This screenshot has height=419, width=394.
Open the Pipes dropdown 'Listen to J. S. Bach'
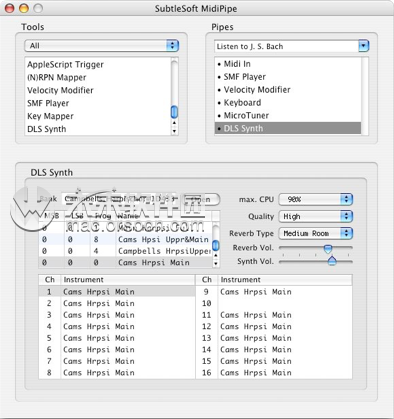[291, 46]
